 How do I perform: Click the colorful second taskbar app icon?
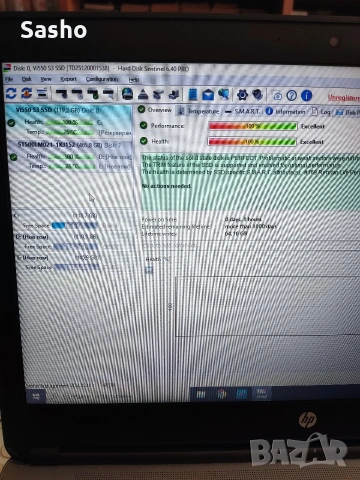(x=221, y=394)
